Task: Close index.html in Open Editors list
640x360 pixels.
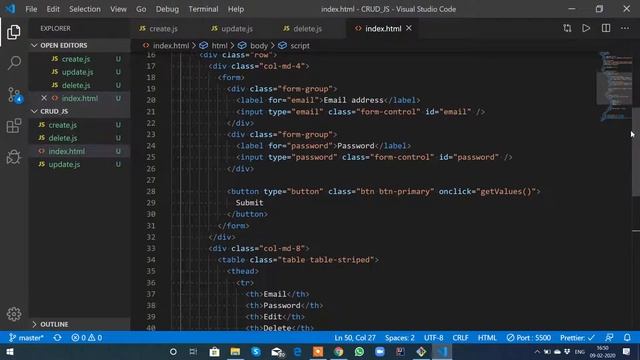Action: point(44,98)
